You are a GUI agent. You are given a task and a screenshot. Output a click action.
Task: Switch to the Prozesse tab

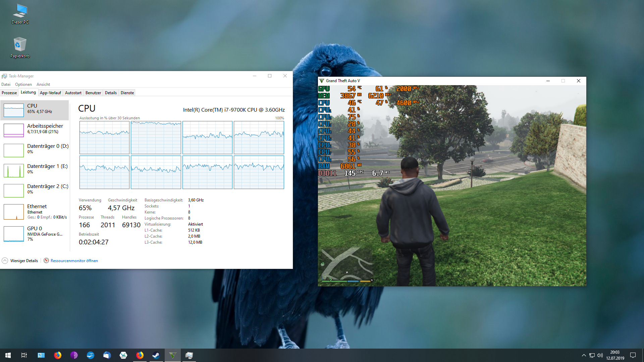(x=9, y=93)
